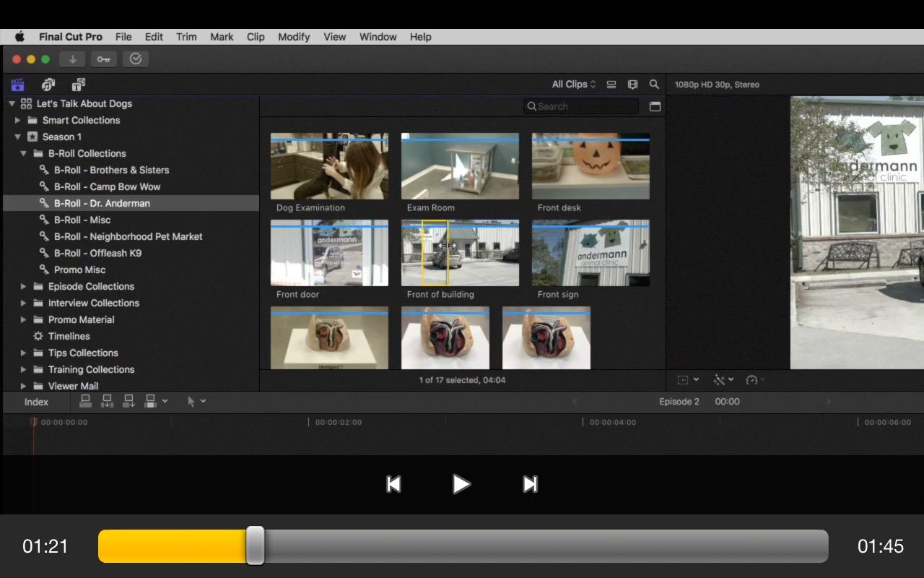924x578 pixels.
Task: Expand the Episode Collections folder
Action: pos(24,286)
